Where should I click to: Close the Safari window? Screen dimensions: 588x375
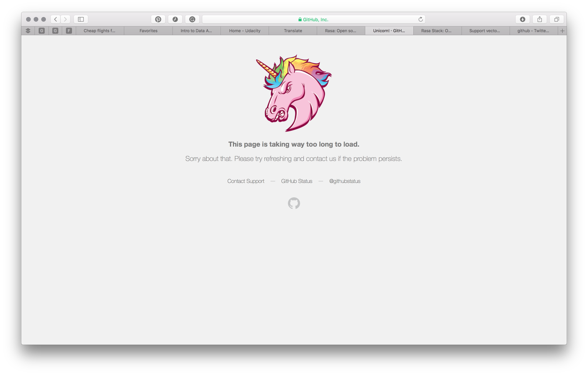(x=28, y=19)
